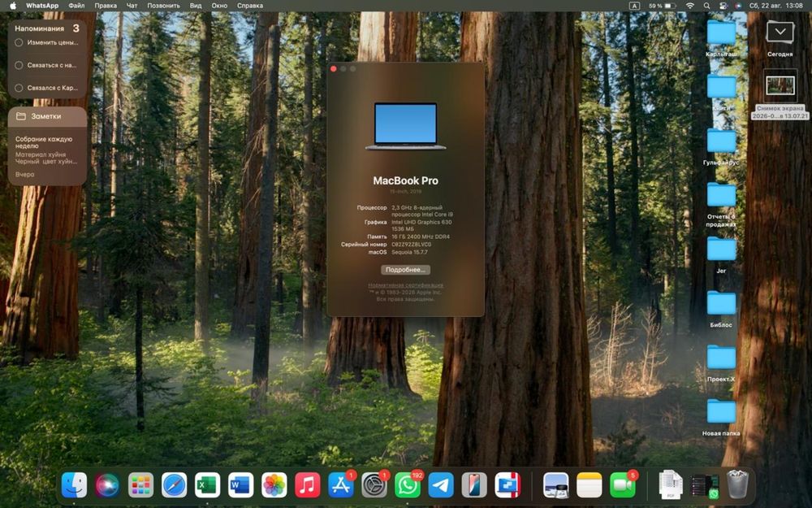This screenshot has width=812, height=508.
Task: Open Finder from the Dock
Action: click(x=74, y=486)
